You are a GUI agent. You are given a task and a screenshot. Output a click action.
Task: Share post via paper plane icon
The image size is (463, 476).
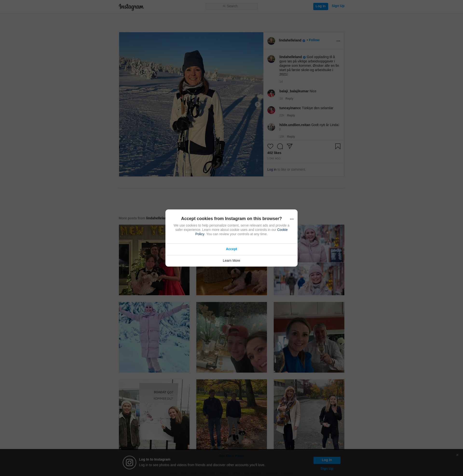(x=289, y=146)
